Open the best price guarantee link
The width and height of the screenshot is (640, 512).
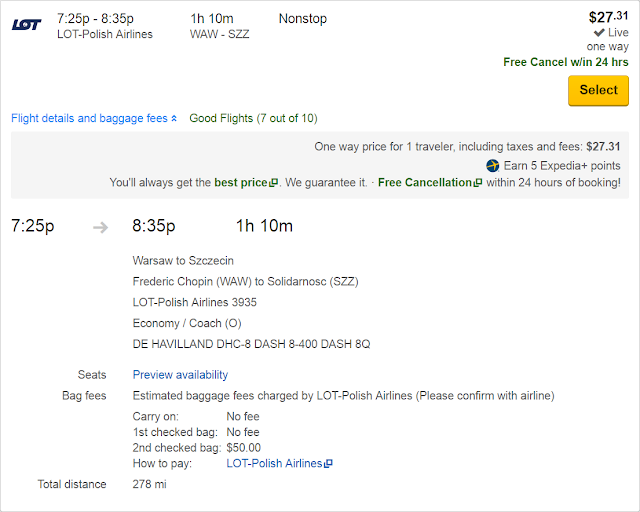(240, 183)
